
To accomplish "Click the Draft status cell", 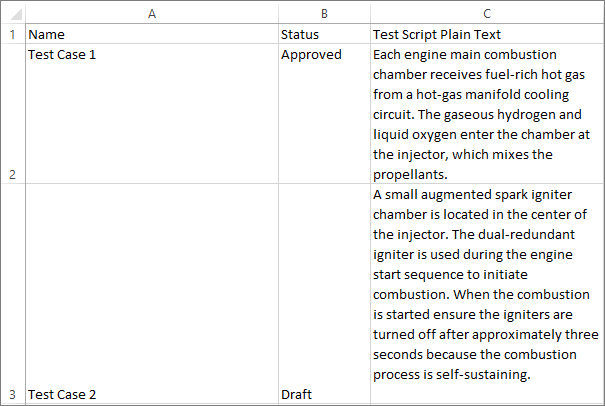I will 324,294.
